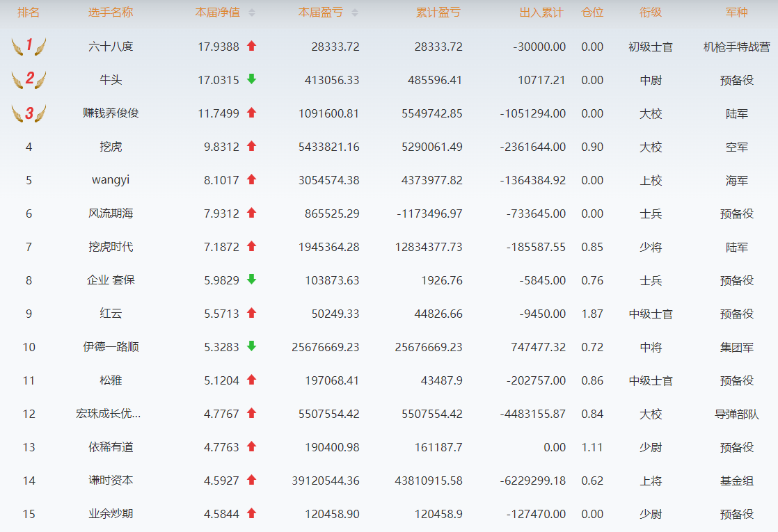Open contestant 伊德一路顺
778x532 pixels.
pos(111,346)
